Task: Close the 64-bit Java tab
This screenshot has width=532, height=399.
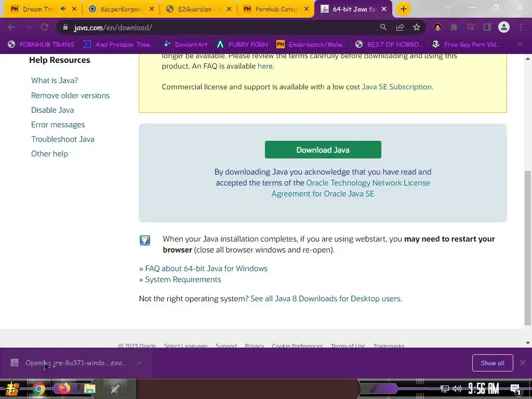Action: pyautogui.click(x=384, y=9)
